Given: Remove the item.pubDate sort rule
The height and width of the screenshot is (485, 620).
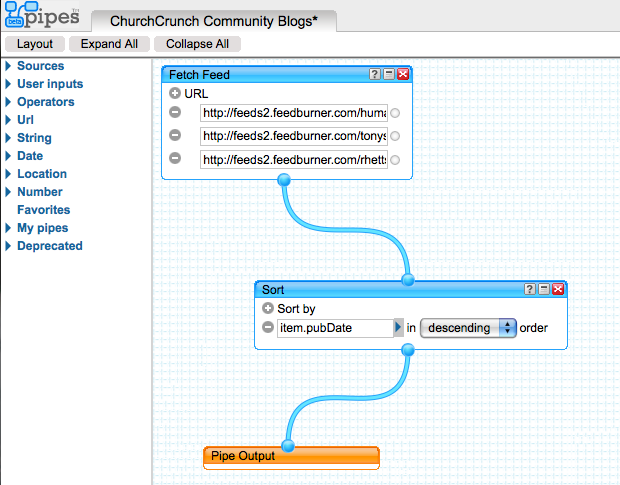Looking at the screenshot, I should pyautogui.click(x=268, y=327).
